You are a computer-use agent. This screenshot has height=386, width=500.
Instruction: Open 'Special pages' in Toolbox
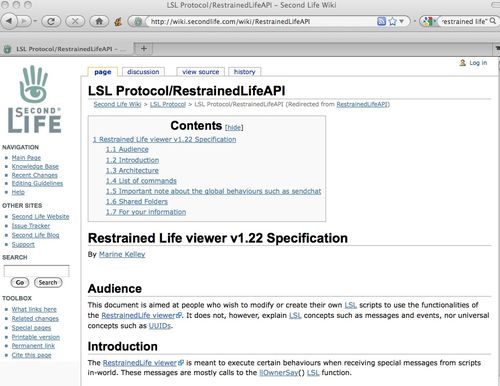[31, 328]
